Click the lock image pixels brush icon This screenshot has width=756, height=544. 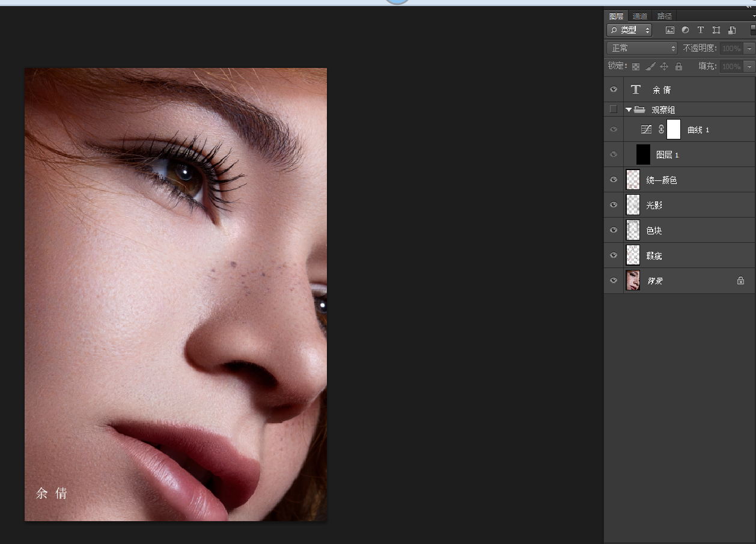(x=650, y=67)
